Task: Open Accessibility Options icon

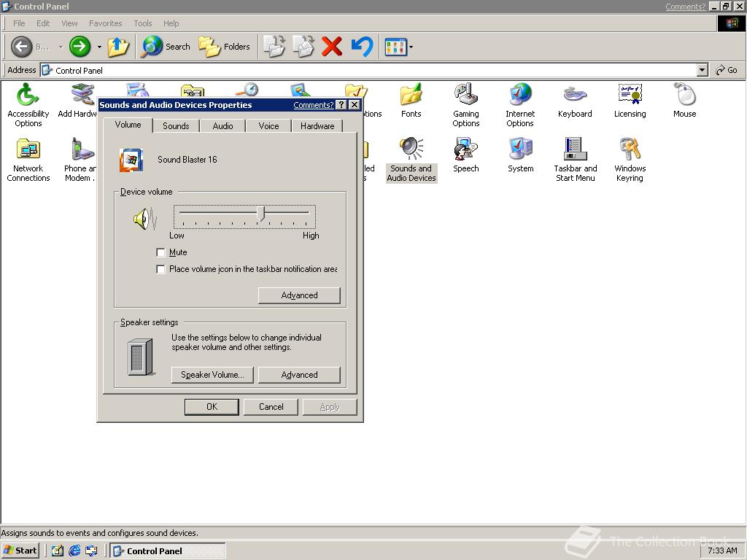Action: (x=28, y=105)
